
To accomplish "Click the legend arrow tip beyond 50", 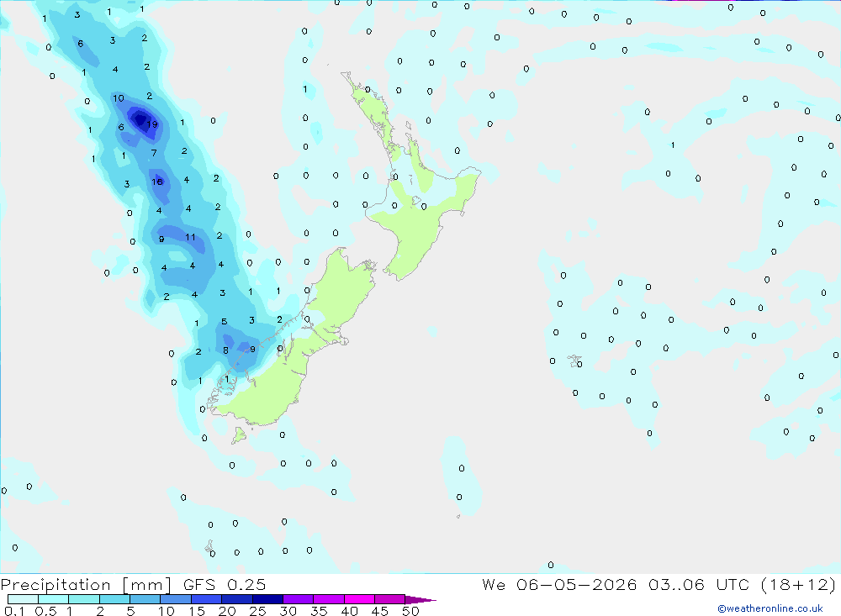I will (x=420, y=599).
